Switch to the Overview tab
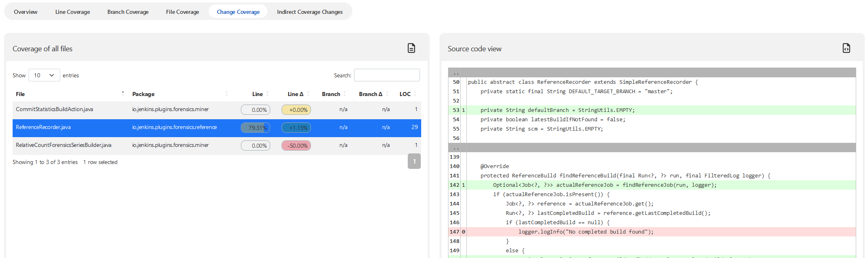 coord(26,12)
